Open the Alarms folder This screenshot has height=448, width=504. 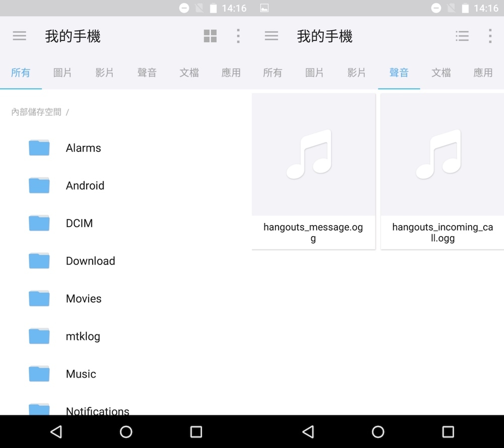click(83, 148)
